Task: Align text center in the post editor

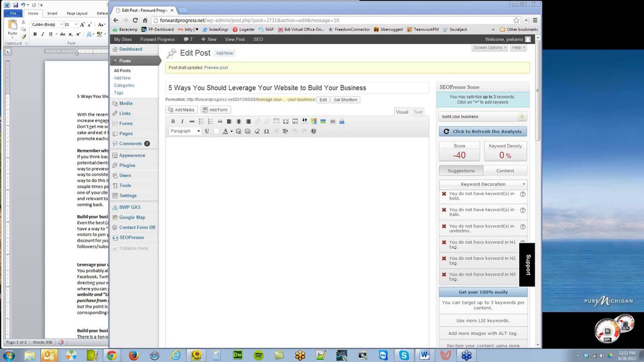Action: coord(239,121)
